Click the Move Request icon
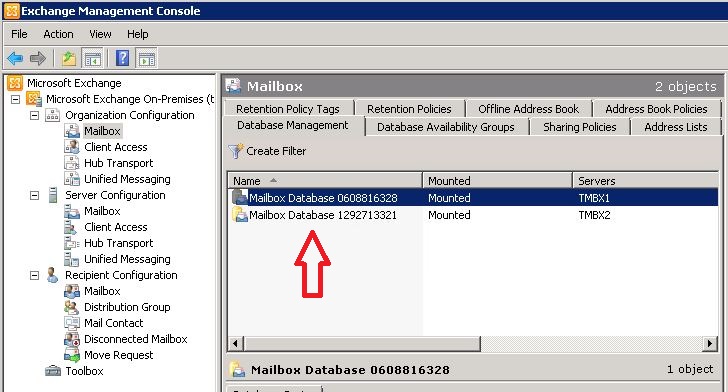 (72, 355)
